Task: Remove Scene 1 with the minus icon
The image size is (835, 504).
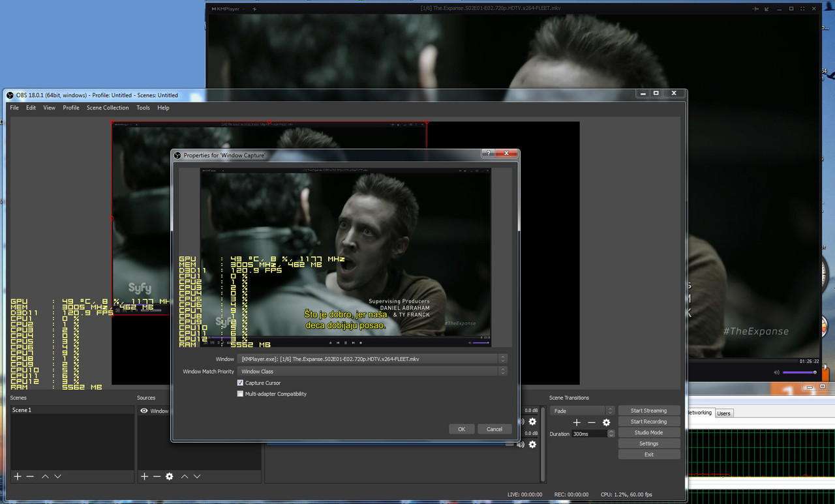Action: [x=30, y=477]
